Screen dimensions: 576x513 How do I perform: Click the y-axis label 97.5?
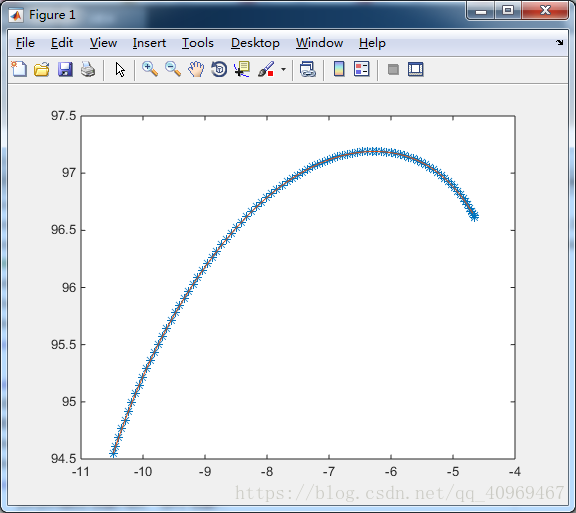[63, 116]
